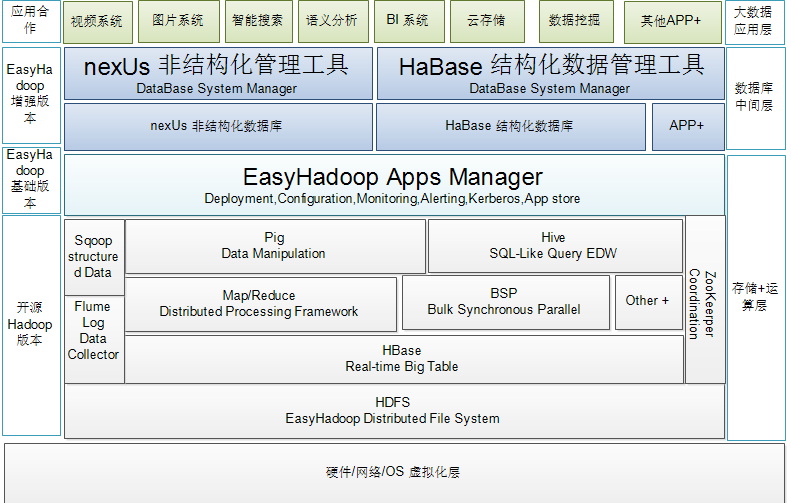Click the 数据库中间层 label
Screen dimensions: 791x503
(756, 98)
